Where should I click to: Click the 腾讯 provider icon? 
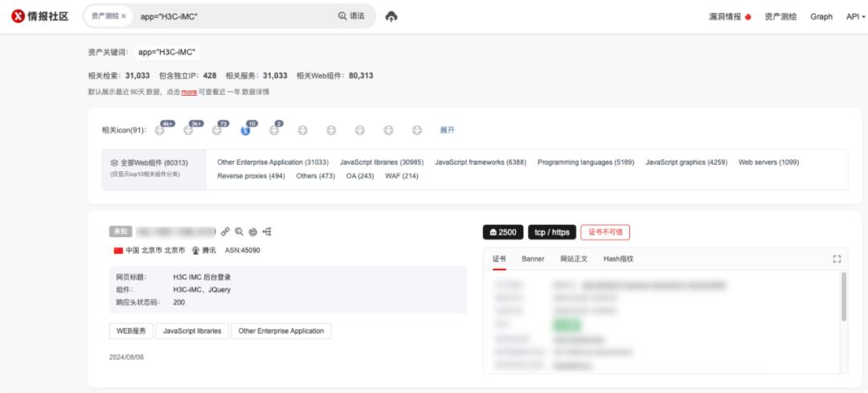click(x=195, y=250)
